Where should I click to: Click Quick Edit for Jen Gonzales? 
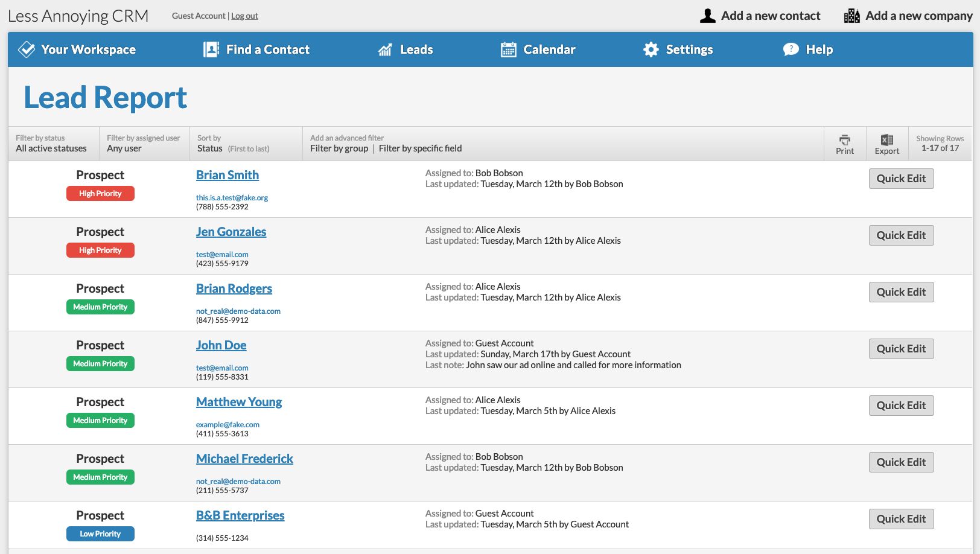901,235
